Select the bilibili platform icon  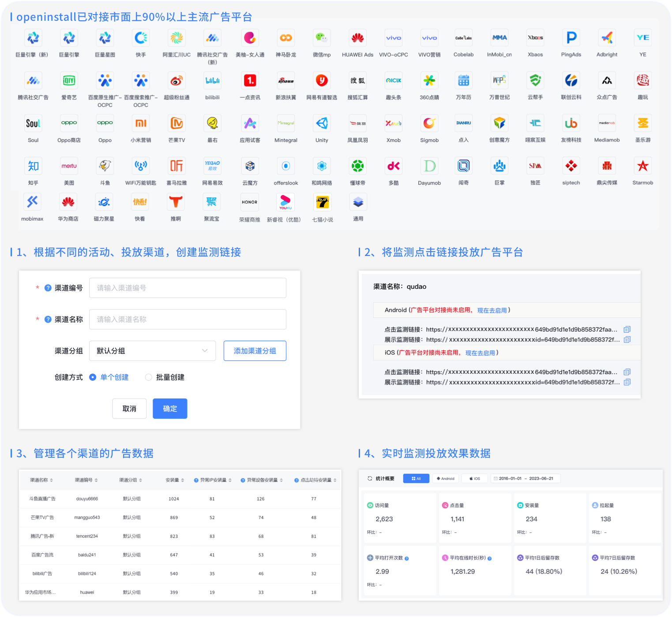pos(212,80)
